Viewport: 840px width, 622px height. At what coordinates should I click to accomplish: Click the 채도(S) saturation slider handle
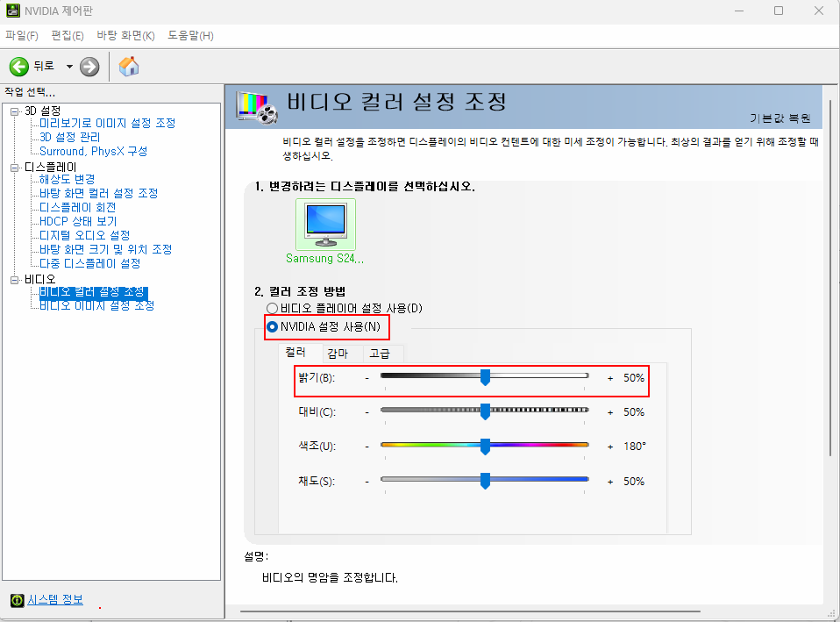pos(486,481)
